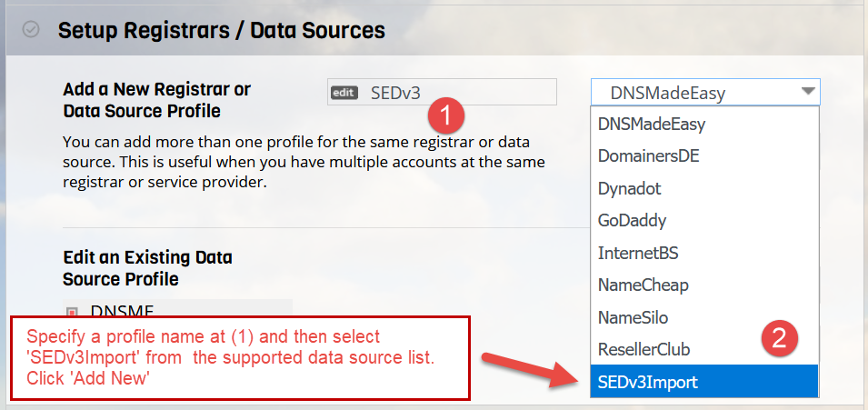This screenshot has height=410, width=868.
Task: Choose ResellerClub from the list
Action: 704,350
